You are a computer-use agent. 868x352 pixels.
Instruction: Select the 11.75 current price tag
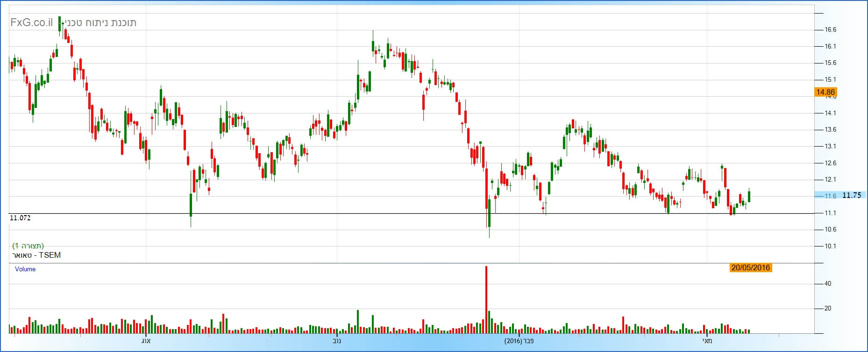point(851,195)
